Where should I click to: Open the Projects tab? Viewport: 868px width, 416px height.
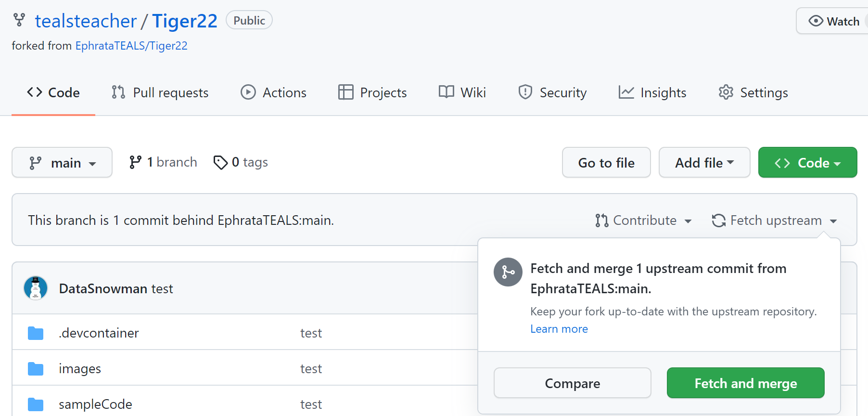click(372, 92)
